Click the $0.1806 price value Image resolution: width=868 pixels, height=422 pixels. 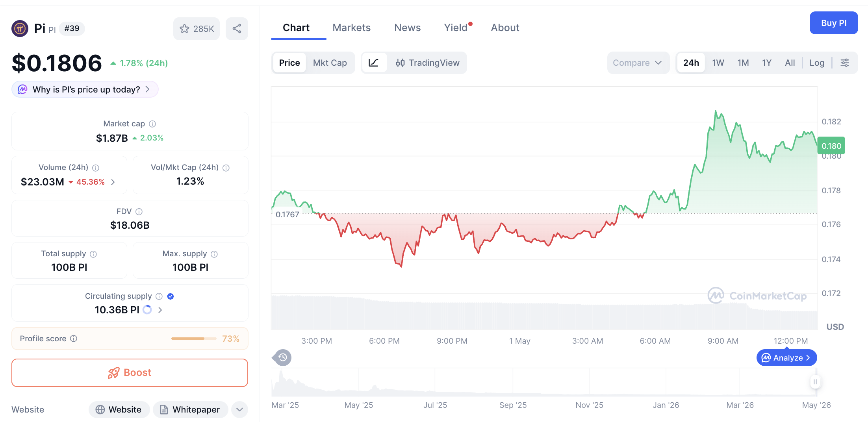[x=57, y=63]
